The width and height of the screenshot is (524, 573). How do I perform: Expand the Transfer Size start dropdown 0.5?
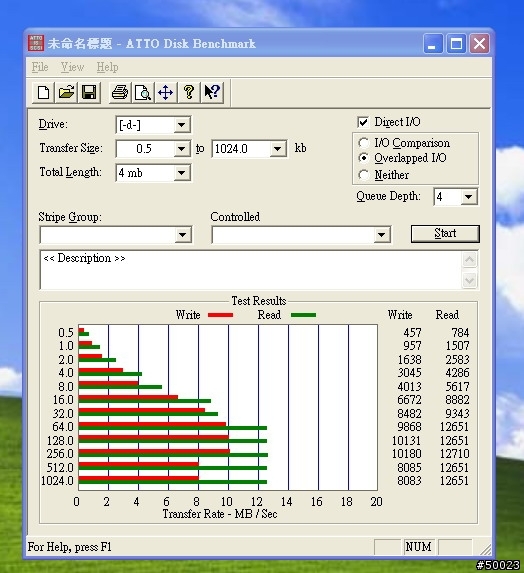pos(181,149)
